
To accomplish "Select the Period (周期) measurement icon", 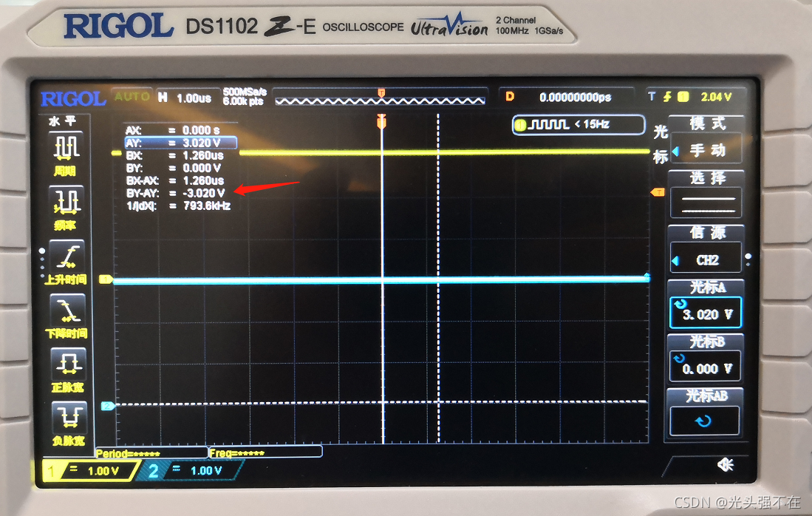I will tap(66, 154).
